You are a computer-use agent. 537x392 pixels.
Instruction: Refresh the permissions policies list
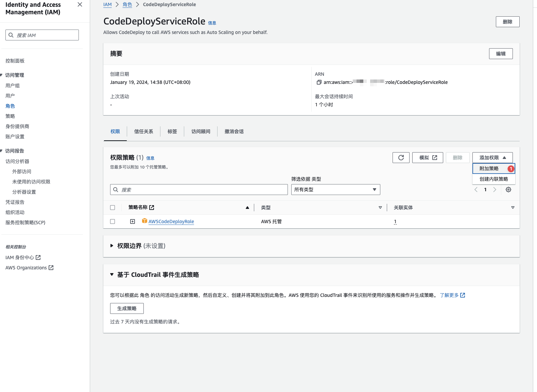401,158
